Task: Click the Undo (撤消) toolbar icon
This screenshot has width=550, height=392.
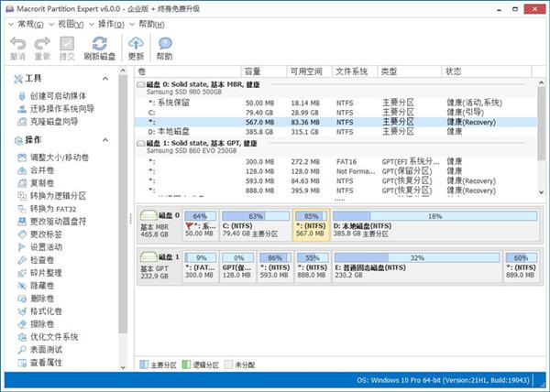Action: click(x=17, y=44)
